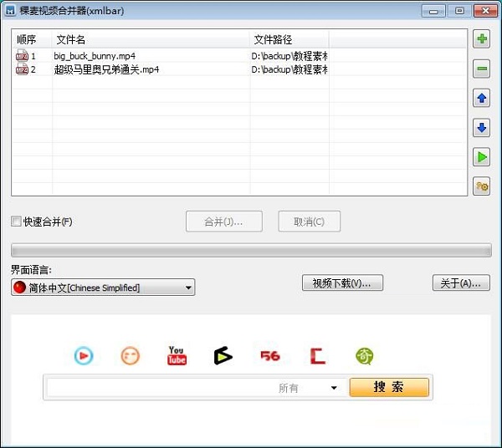This screenshot has height=448, width=502.
Task: Select big_buck_bunny.mp4 in the file list
Action: (95, 56)
